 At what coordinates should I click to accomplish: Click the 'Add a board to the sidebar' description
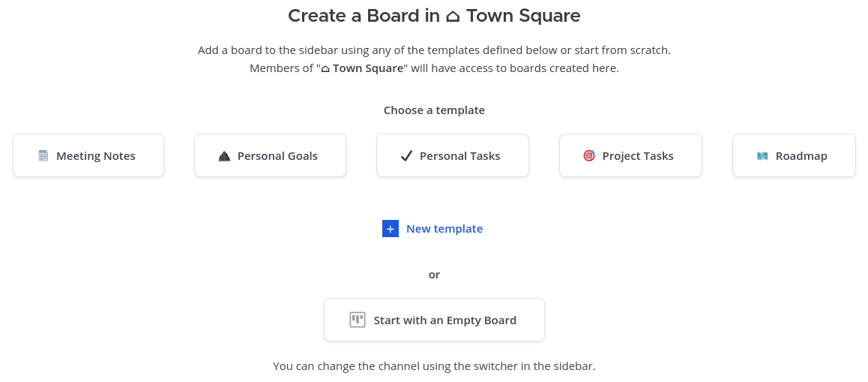tap(434, 50)
